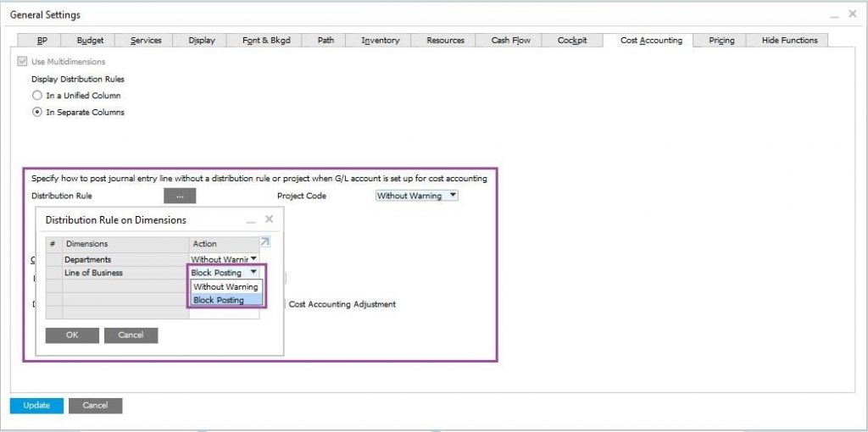The image size is (868, 432).
Task: Minimize the Distribution Rule on Dimensions dialog
Action: tap(251, 220)
